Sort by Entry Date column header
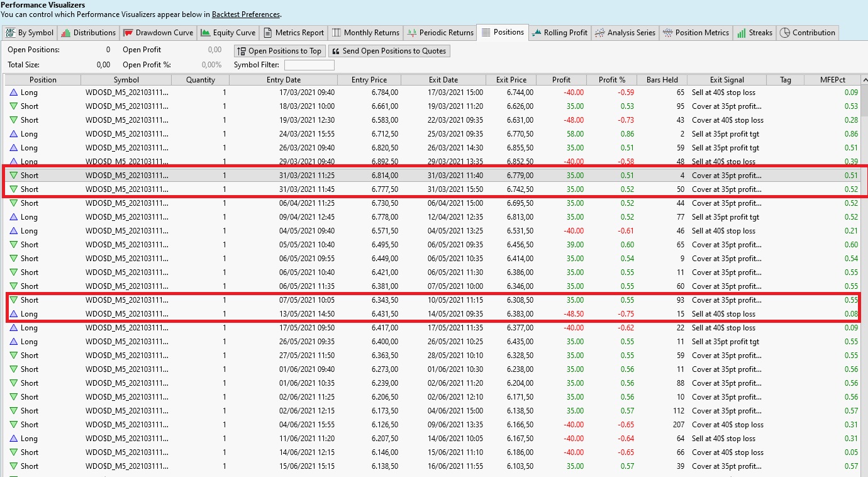This screenshot has height=477, width=868. 283,80
